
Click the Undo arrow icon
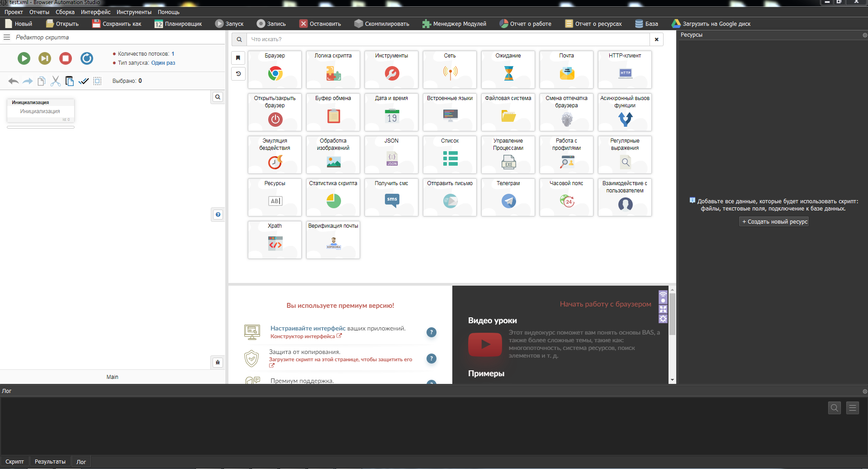[13, 81]
